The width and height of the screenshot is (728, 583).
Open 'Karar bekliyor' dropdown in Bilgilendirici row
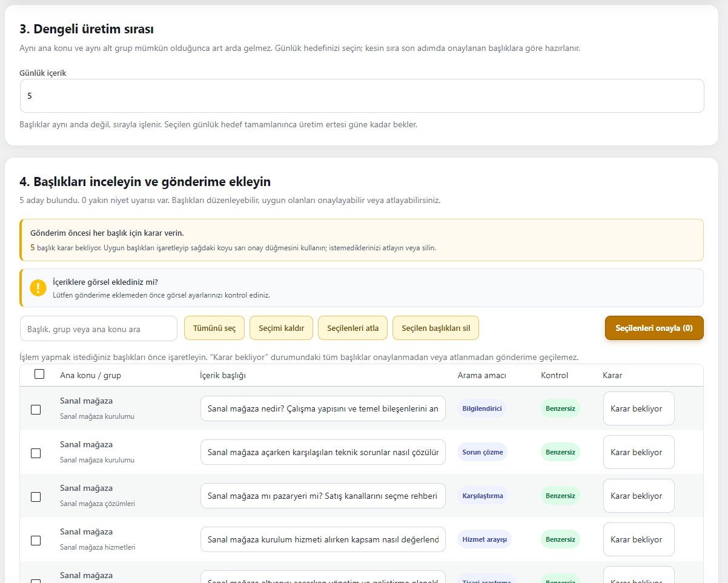pyautogui.click(x=638, y=408)
